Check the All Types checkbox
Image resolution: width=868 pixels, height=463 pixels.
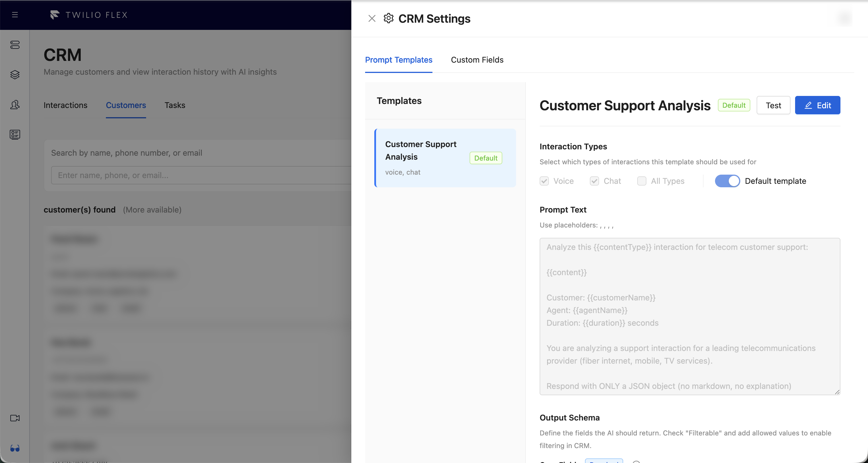coord(642,181)
